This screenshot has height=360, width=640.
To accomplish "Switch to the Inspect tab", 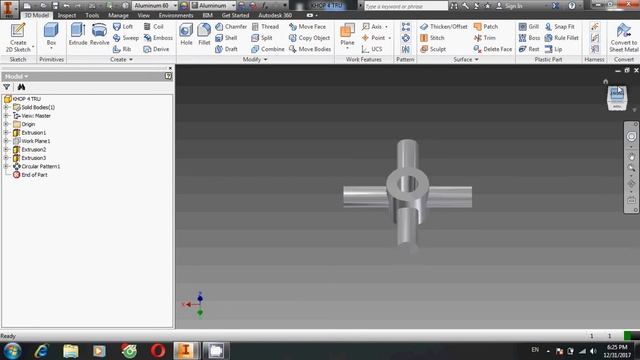I will pos(67,16).
